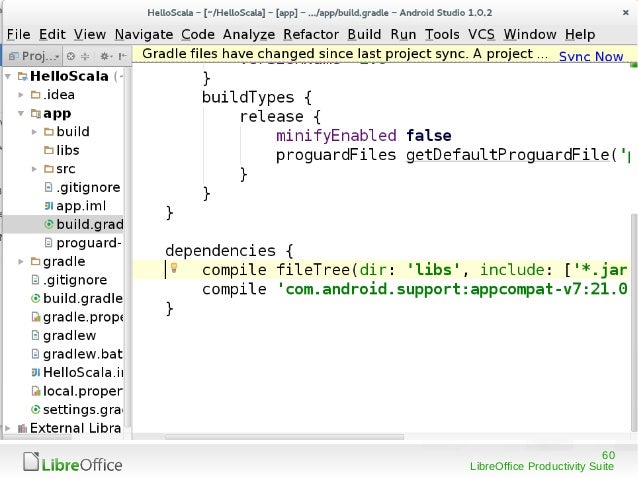Select the highlighted app build.gradle file
The image size is (638, 479).
click(90, 224)
